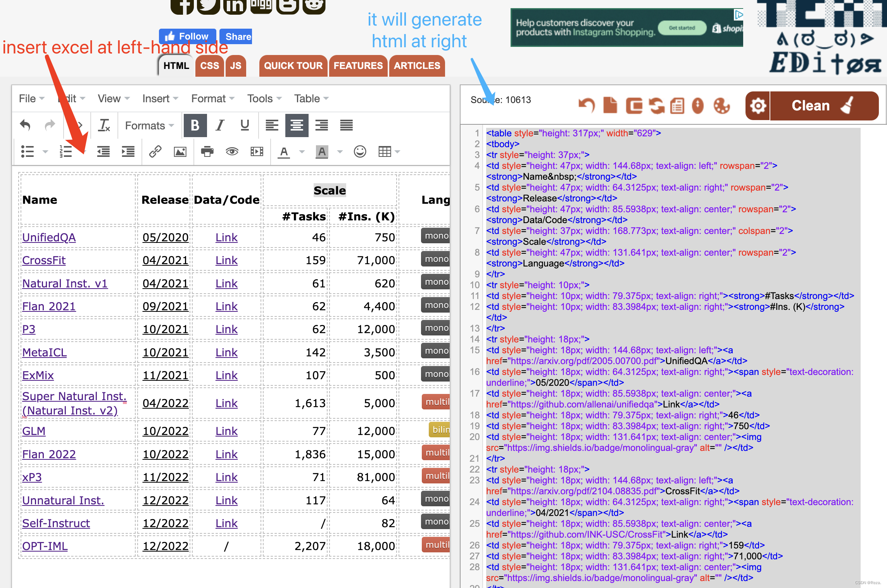Insert media video icon

[x=257, y=151]
